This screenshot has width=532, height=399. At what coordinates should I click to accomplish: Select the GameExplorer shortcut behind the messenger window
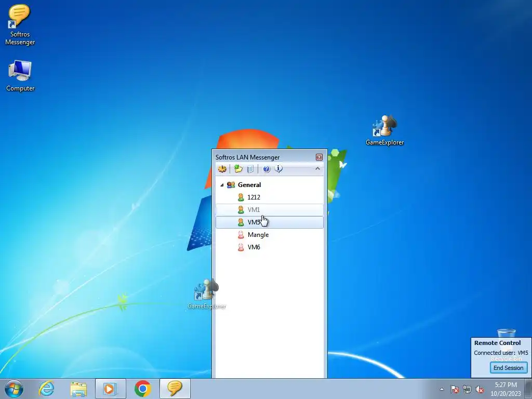[207, 294]
